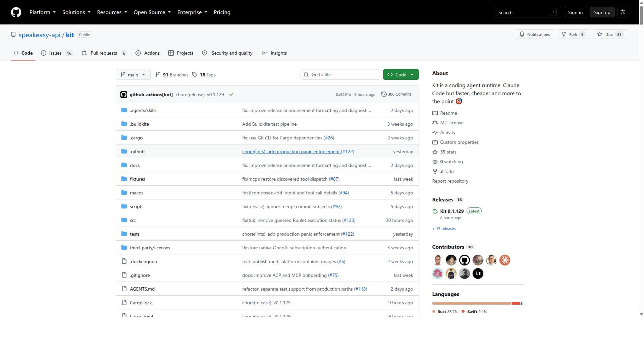
Task: Click the folder icon for .agents/skills
Action: [124, 110]
